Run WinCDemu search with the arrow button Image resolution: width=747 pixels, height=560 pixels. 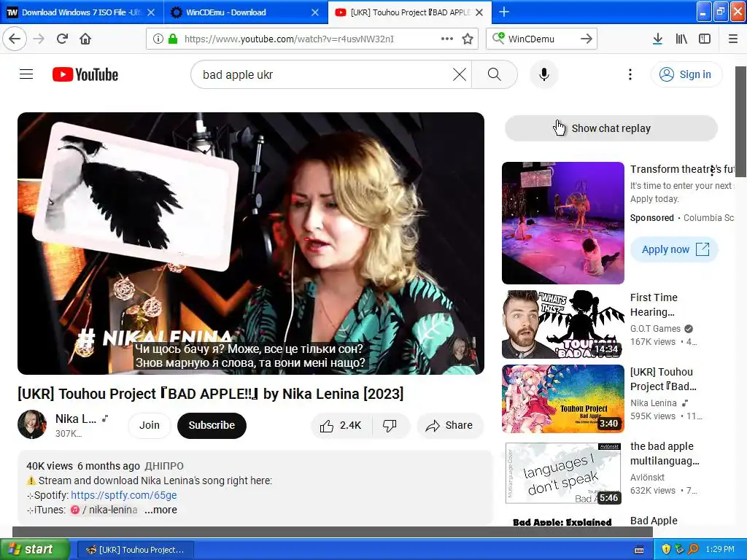[587, 39]
